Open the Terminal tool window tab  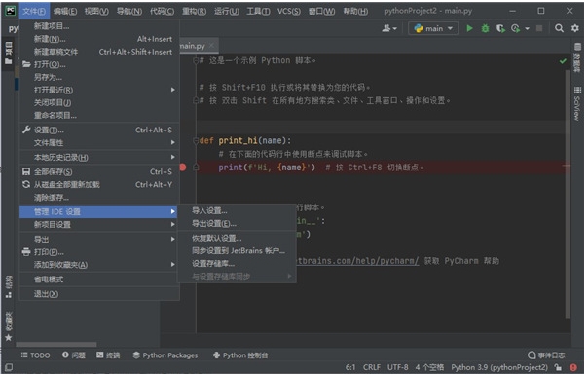click(x=108, y=355)
